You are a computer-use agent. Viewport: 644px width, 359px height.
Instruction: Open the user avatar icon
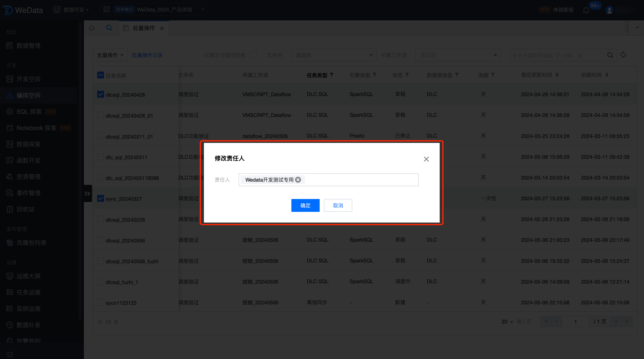(x=610, y=10)
